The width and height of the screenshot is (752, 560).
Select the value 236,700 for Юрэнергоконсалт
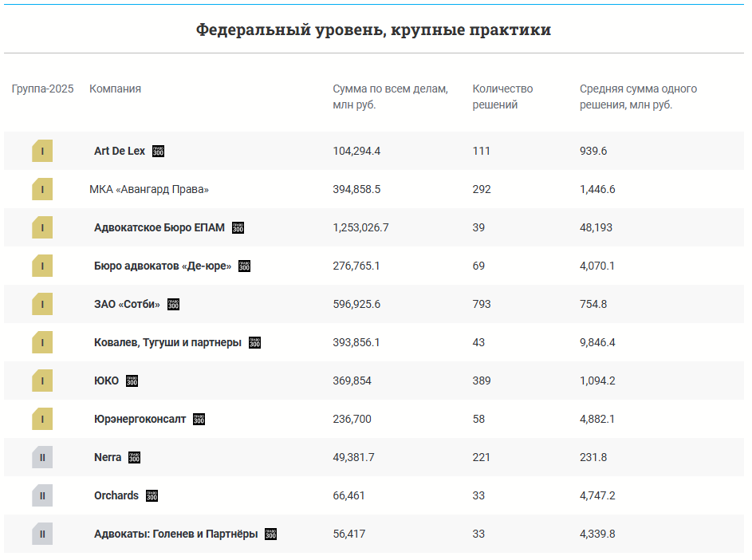point(352,420)
